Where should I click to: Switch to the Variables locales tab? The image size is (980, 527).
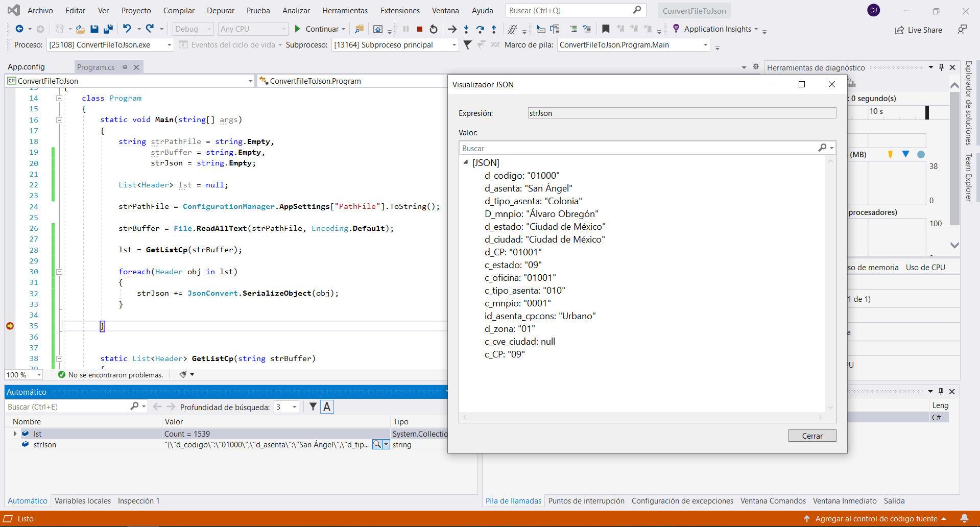coord(83,501)
